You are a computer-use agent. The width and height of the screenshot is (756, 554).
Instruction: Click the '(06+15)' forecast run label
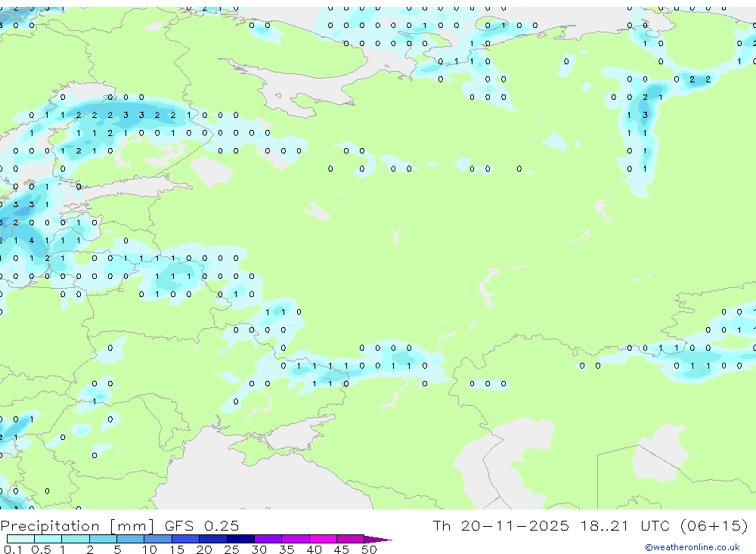714,525
